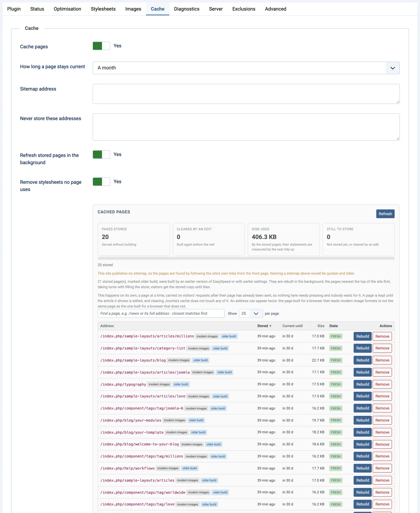420x513 pixels.
Task: Open the Exclusions tab
Action: pos(244,9)
